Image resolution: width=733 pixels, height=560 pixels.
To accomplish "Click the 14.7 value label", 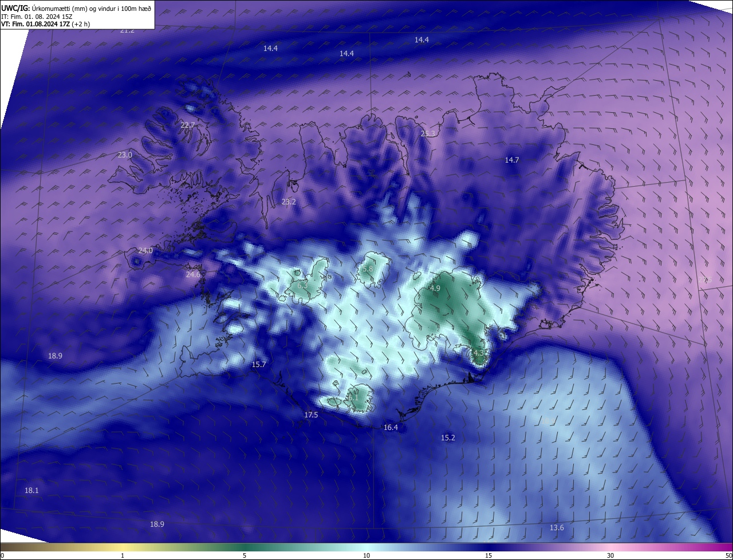I will 512,160.
